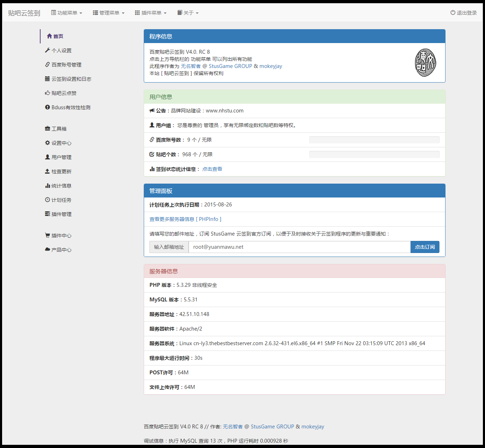
Task: Click the 服务器地址 value 42.51.10.148
Action: tap(194, 314)
